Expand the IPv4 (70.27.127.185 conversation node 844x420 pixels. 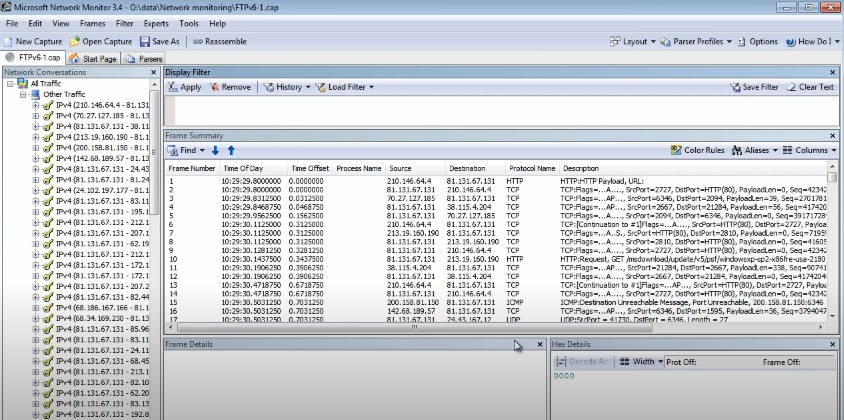(36, 116)
